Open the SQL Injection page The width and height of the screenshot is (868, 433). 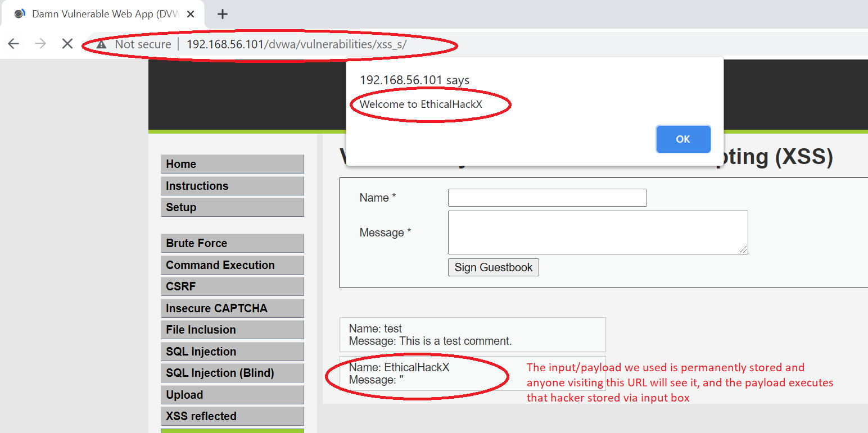pos(232,352)
